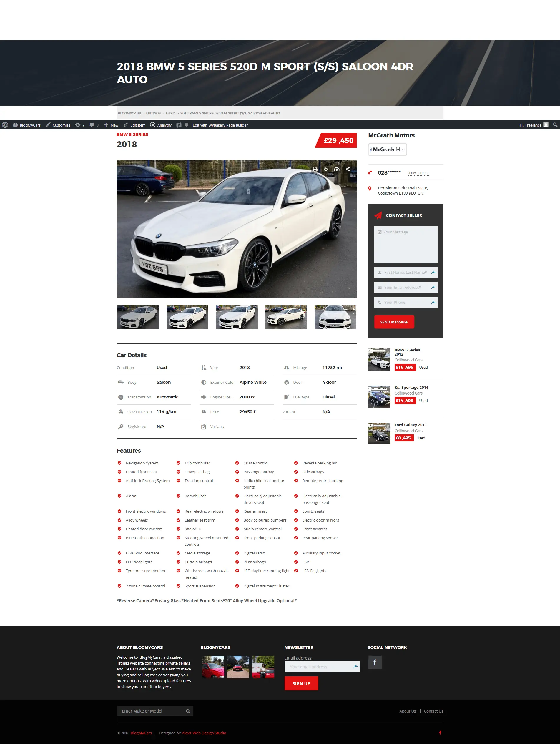This screenshot has width=560, height=744.
Task: Reveal phone with Show number link
Action: tap(418, 173)
